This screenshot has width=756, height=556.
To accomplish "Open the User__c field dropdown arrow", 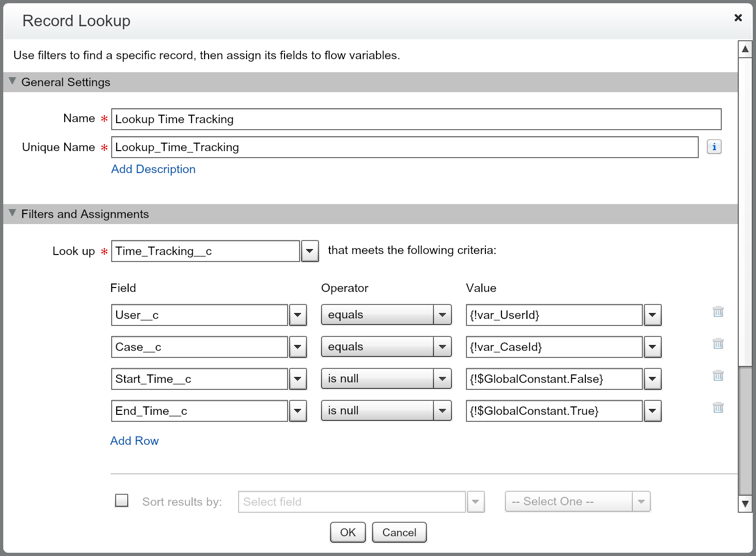I will coord(297,315).
